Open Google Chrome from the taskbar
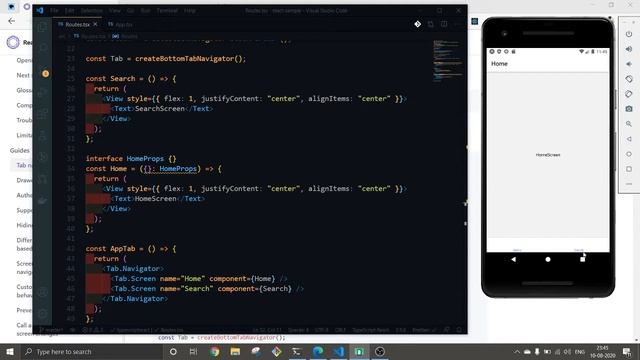 pyautogui.click(x=214, y=351)
